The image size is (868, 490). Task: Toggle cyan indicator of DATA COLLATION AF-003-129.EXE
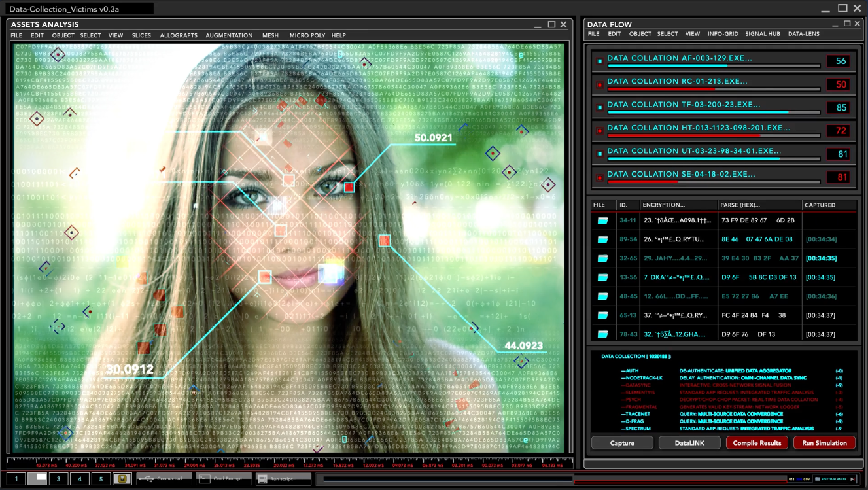[x=599, y=61]
